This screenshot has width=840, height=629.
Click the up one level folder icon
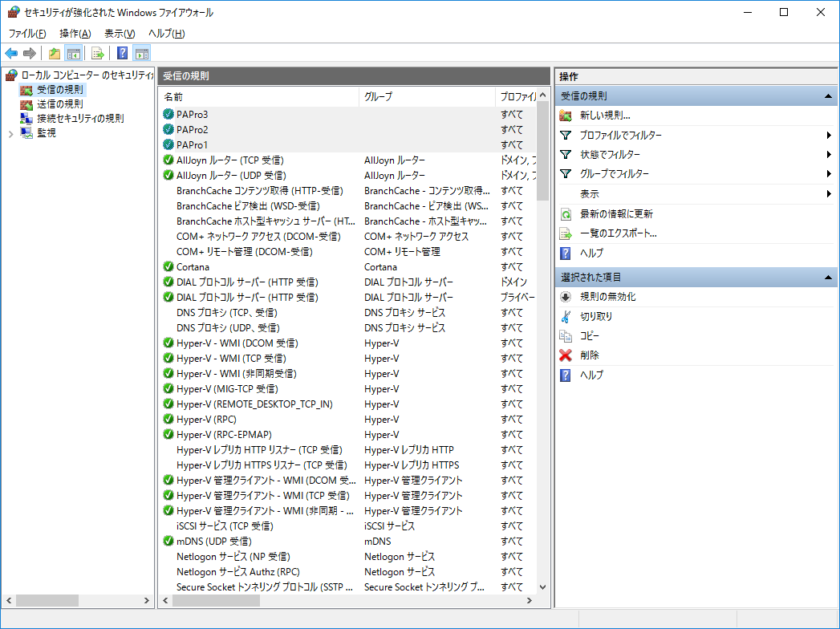54,54
